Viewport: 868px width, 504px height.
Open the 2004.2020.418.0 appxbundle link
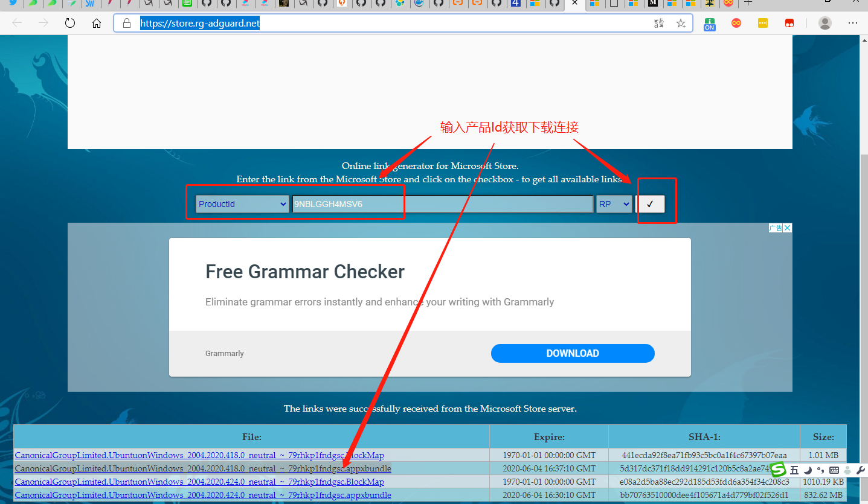203,468
